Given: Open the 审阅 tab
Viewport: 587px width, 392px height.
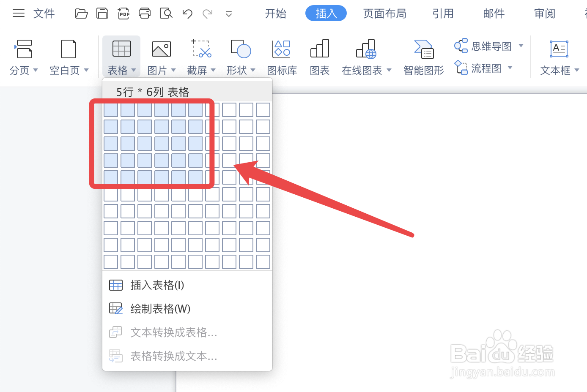Looking at the screenshot, I should point(545,14).
